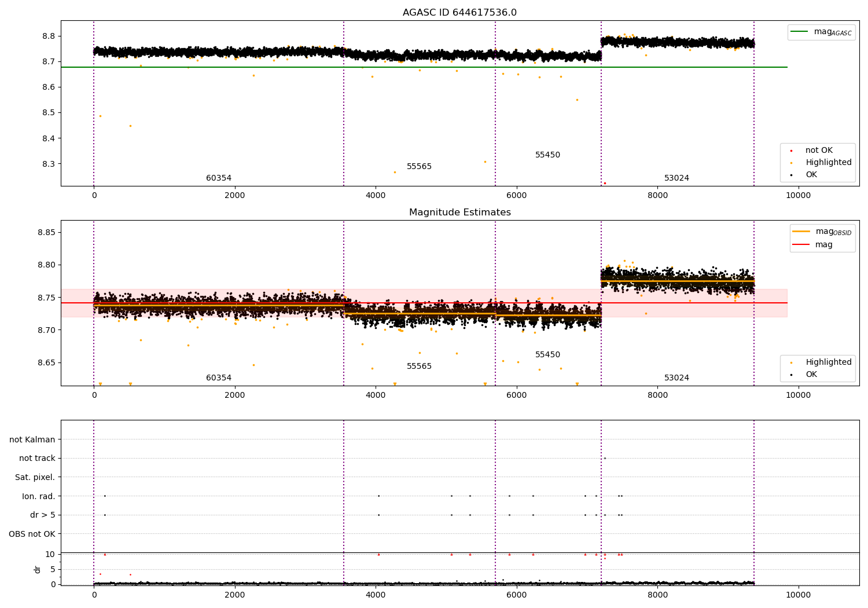Click obsid label 55450 in the Magnitude Estimates plot
This screenshot has width=868, height=608.
[x=547, y=355]
